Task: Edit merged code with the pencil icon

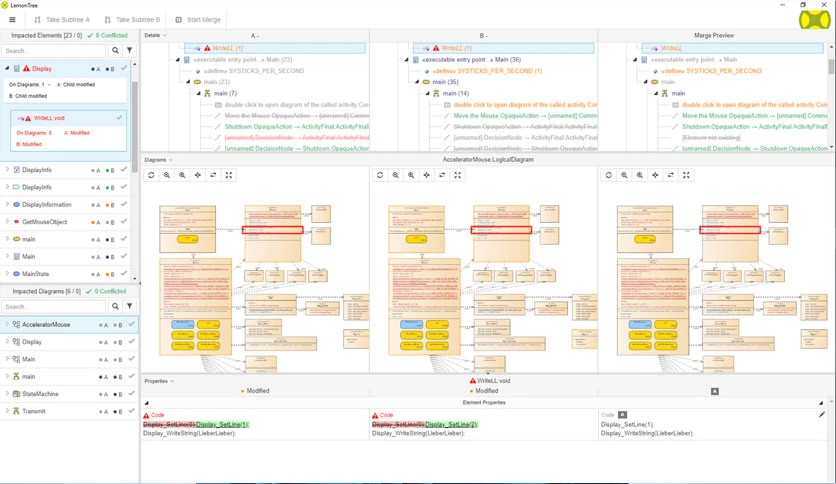Action: [x=822, y=414]
